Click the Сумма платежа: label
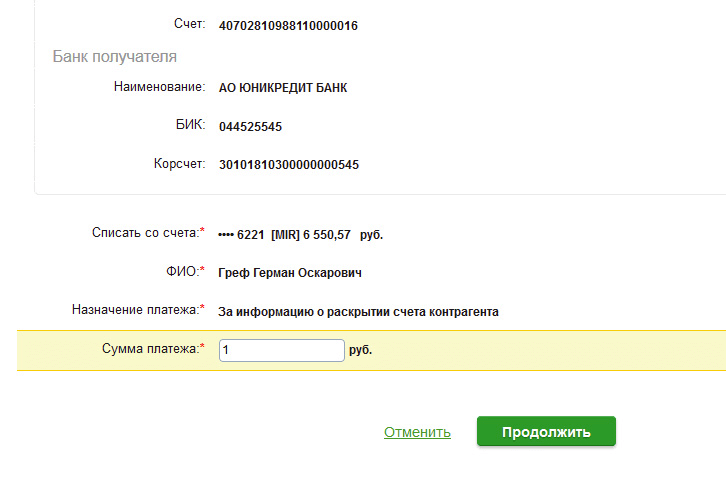The height and width of the screenshot is (495, 726). tap(151, 349)
